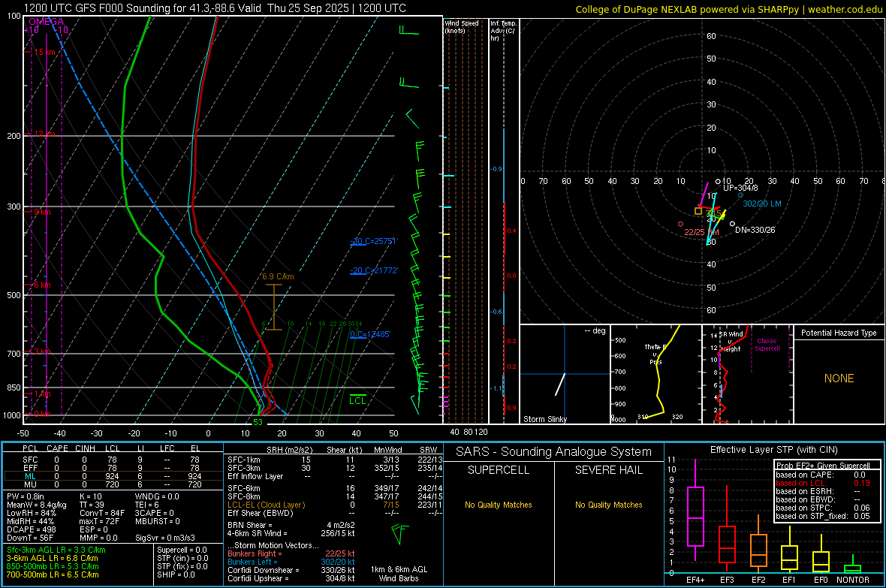Click the '6 km' height marker
Screen dimensions: 886x588
pyautogui.click(x=42, y=285)
